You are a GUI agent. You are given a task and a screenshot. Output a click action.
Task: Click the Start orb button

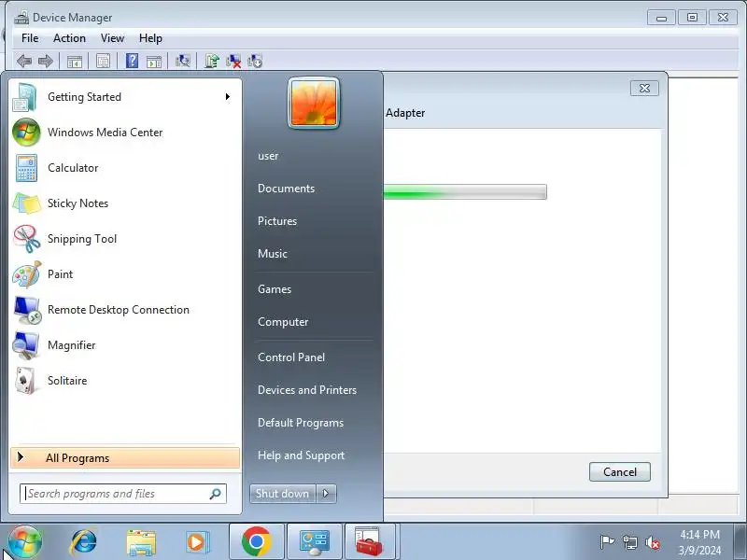[x=24, y=542]
